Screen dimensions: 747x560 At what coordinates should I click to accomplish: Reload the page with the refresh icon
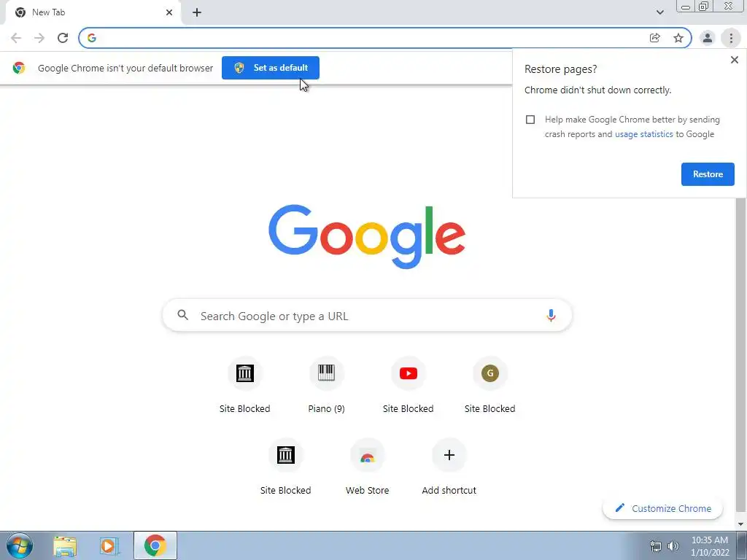point(63,38)
